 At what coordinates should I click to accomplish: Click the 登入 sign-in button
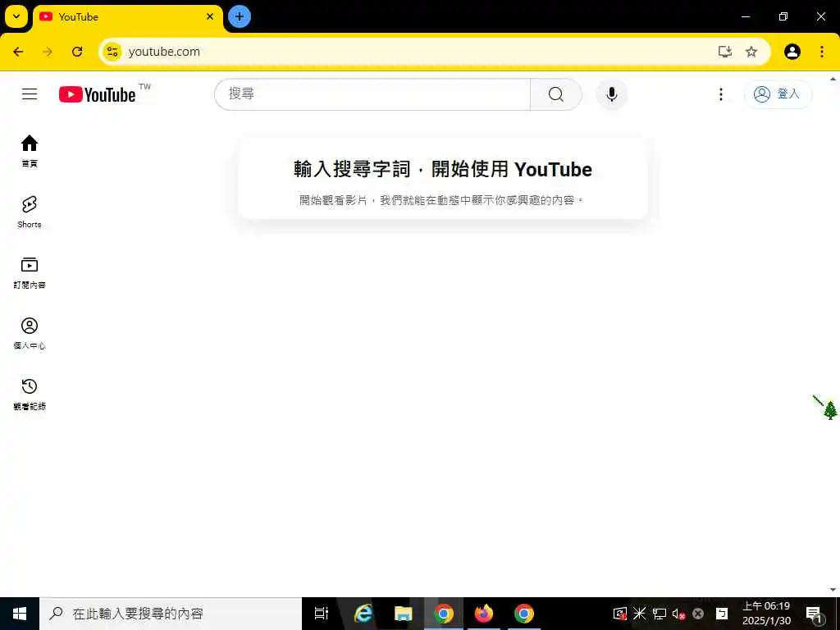778,94
